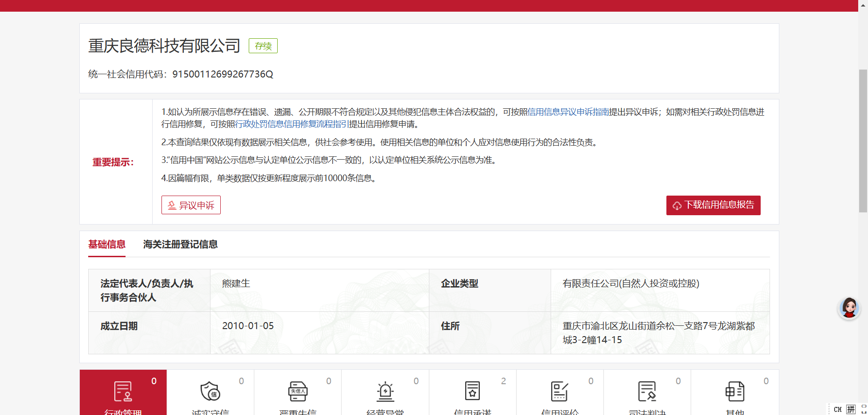Toggle the 拼 pinyin input mode icon

coord(851,409)
